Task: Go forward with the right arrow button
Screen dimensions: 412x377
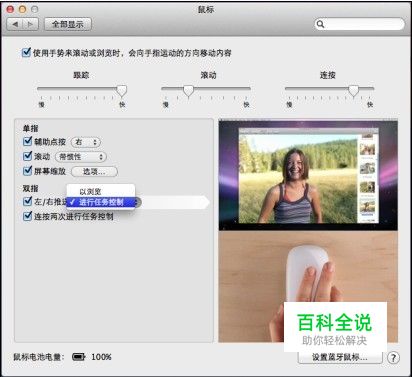Action: tap(30, 24)
